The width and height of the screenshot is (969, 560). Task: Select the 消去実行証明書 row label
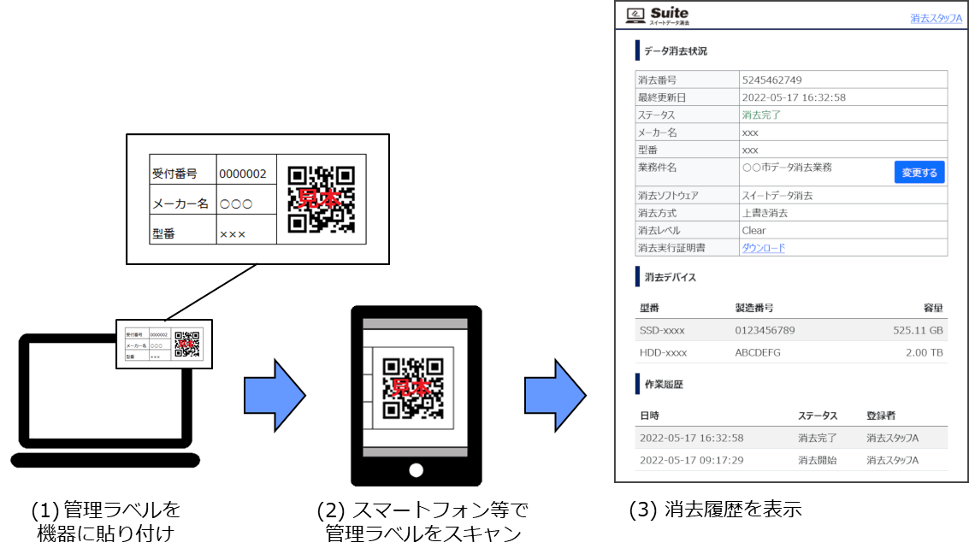pyautogui.click(x=671, y=248)
